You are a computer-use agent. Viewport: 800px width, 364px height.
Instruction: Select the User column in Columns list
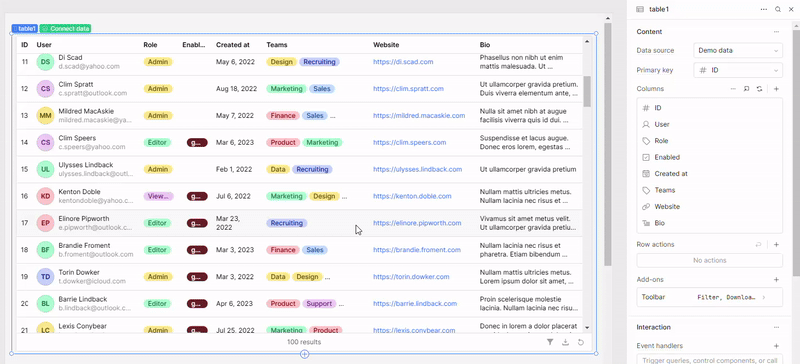tap(710, 124)
